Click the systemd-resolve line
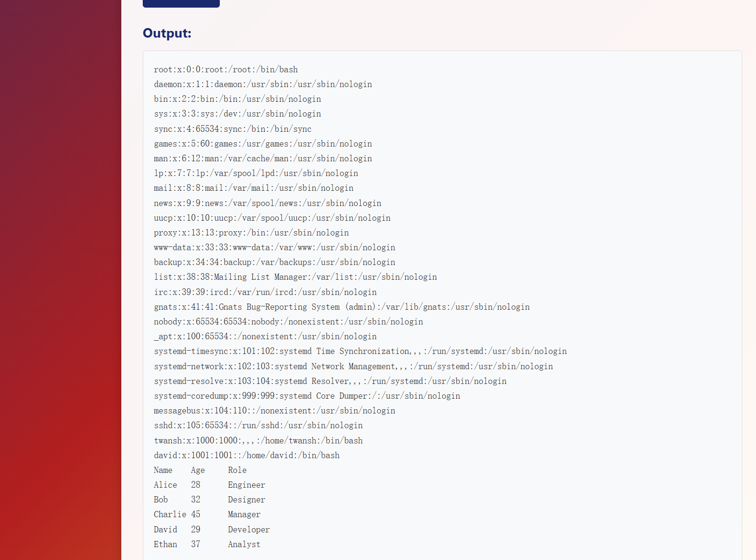 330,381
